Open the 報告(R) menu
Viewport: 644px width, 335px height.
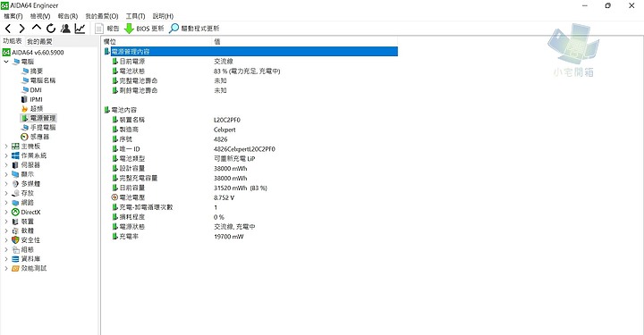(68, 16)
